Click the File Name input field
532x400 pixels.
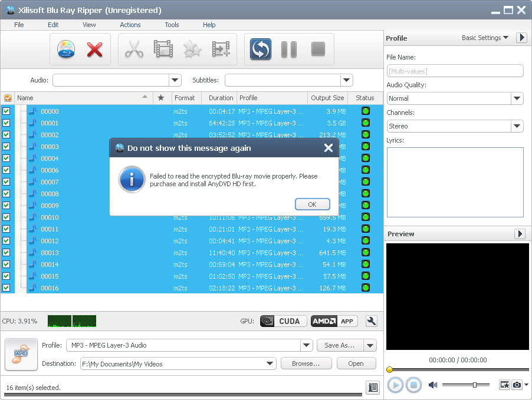pyautogui.click(x=455, y=71)
